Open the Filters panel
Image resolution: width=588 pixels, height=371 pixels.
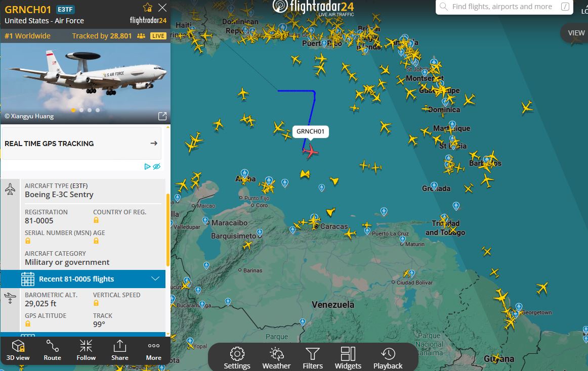point(312,358)
